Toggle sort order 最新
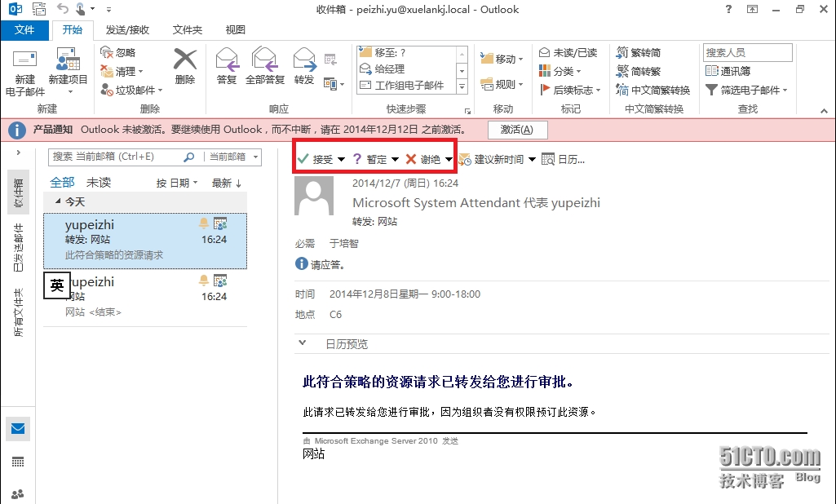This screenshot has height=504, width=836. [227, 183]
